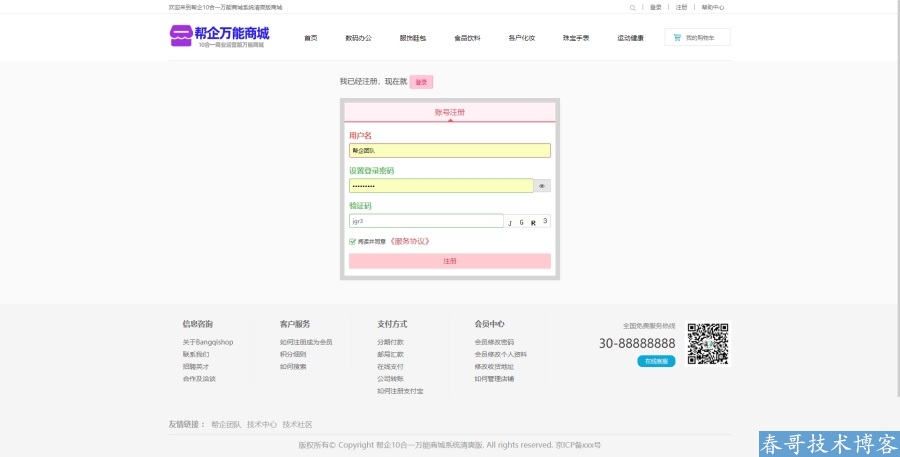Open 修改收货地址 footer link

(494, 366)
